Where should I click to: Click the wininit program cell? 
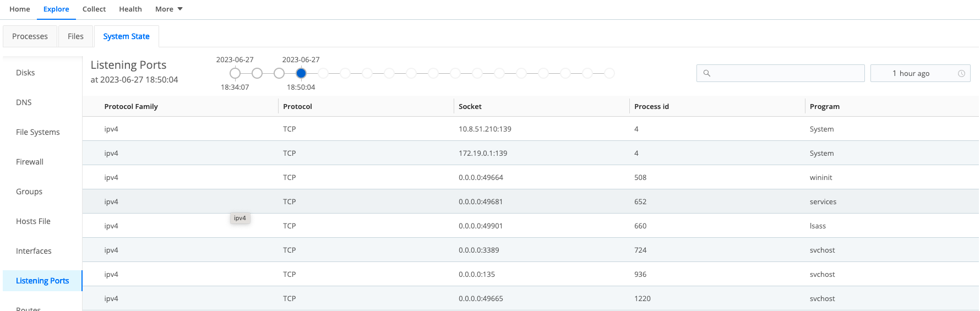(x=821, y=177)
